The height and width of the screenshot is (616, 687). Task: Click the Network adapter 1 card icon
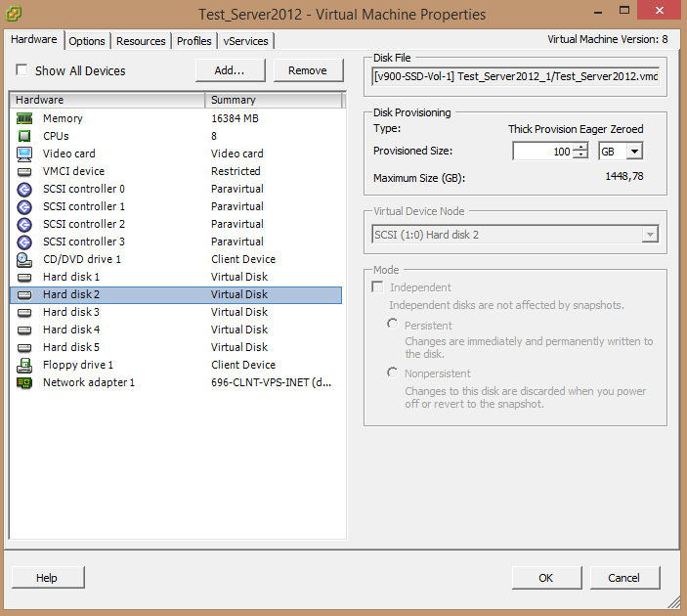pyautogui.click(x=24, y=382)
